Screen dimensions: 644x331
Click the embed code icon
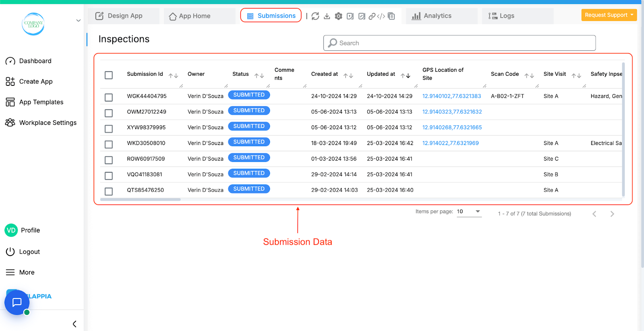tap(381, 16)
